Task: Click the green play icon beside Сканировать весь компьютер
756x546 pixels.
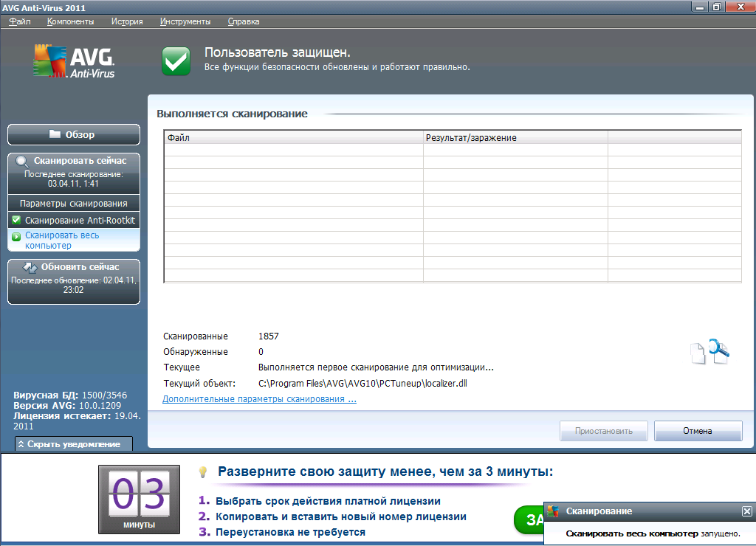Action: pyautogui.click(x=16, y=237)
